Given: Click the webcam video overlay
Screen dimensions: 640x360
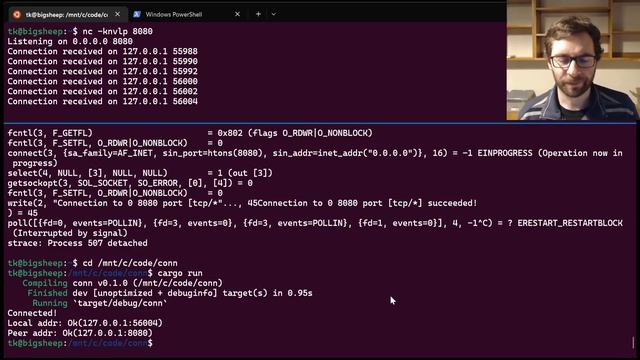Looking at the screenshot, I should [573, 60].
